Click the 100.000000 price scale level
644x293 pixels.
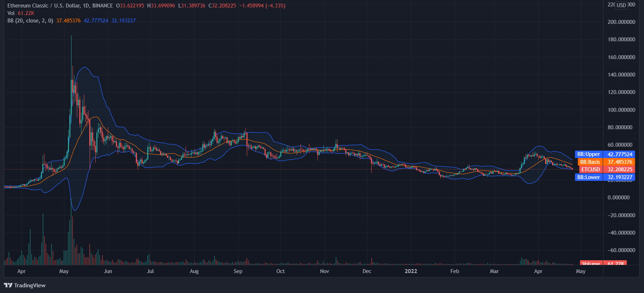(621, 110)
